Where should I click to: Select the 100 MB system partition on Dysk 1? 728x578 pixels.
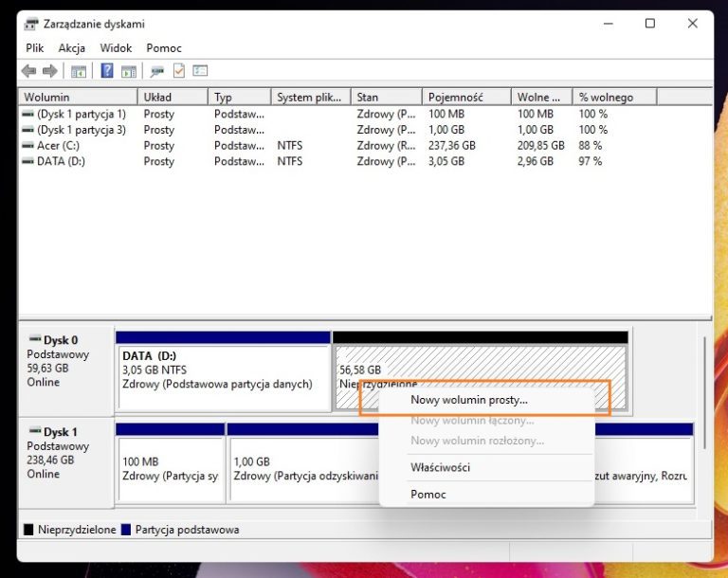tap(171, 462)
